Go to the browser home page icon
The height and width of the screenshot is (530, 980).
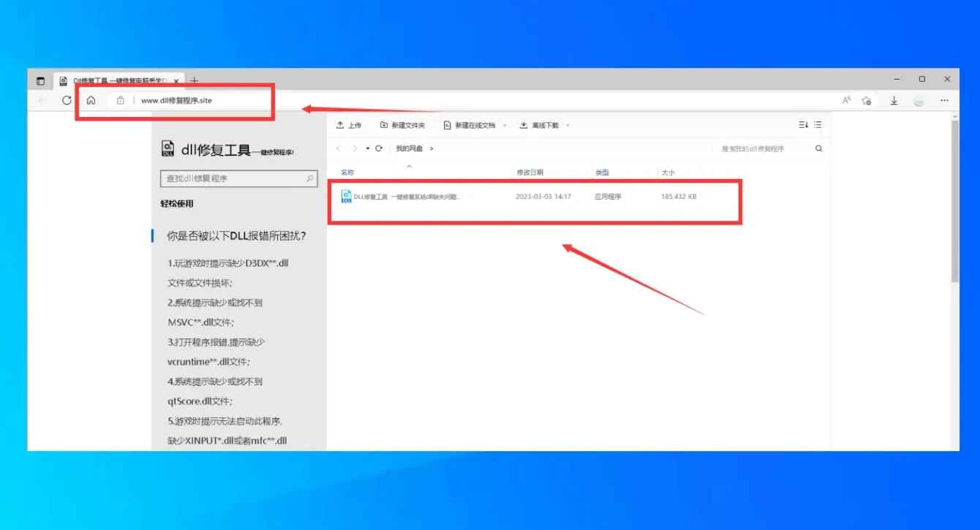coord(91,100)
